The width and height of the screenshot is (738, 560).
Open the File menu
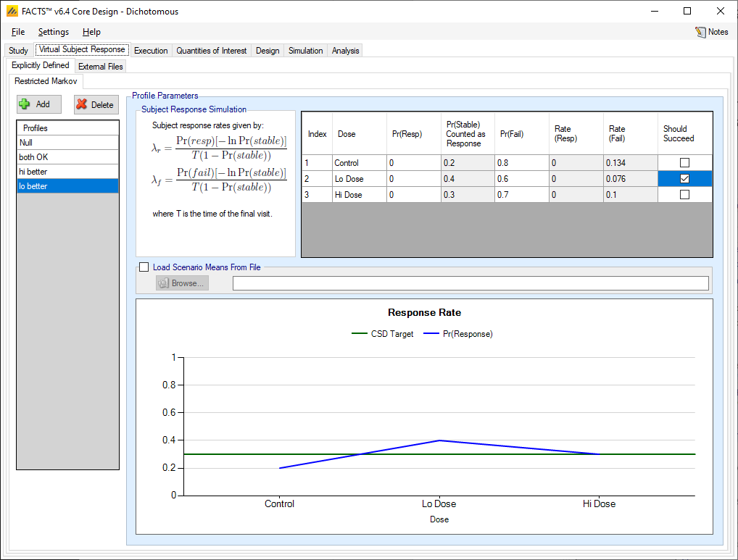pyautogui.click(x=18, y=32)
